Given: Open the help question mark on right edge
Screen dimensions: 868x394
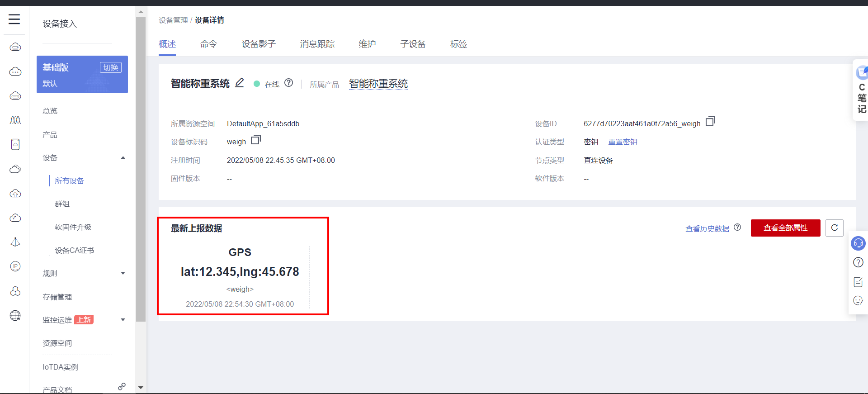Looking at the screenshot, I should coord(858,262).
